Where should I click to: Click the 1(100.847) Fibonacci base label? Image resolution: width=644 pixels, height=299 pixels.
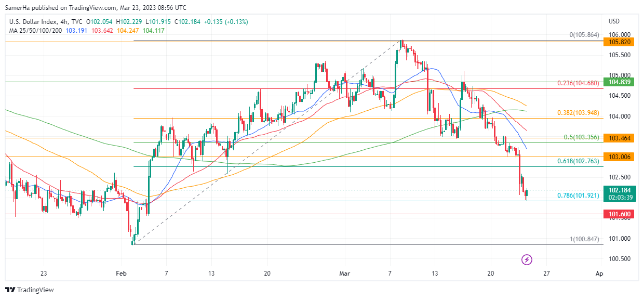pos(584,239)
